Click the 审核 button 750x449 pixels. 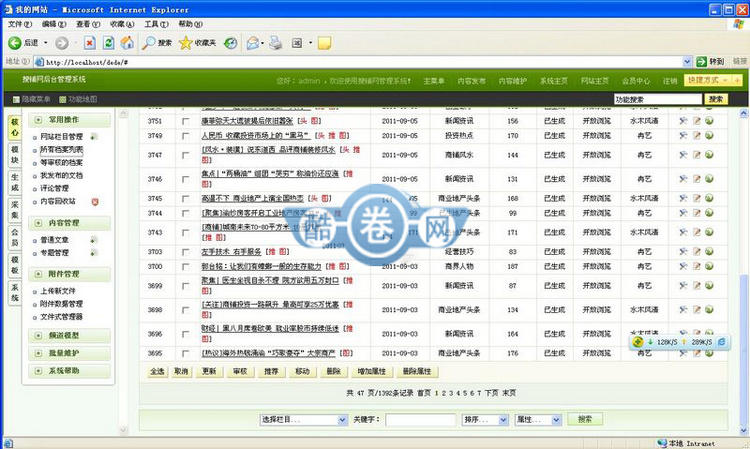tap(240, 371)
